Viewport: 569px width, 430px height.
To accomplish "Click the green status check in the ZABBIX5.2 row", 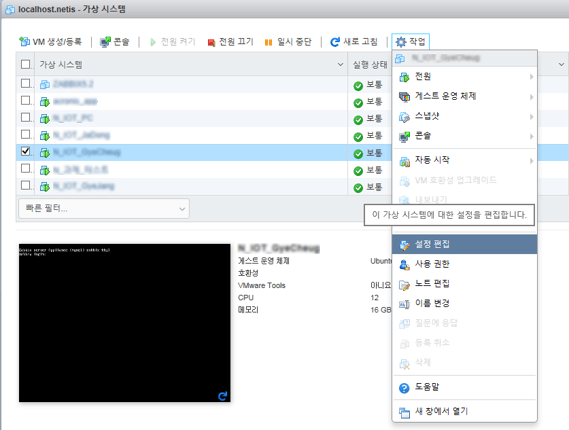I will click(358, 86).
